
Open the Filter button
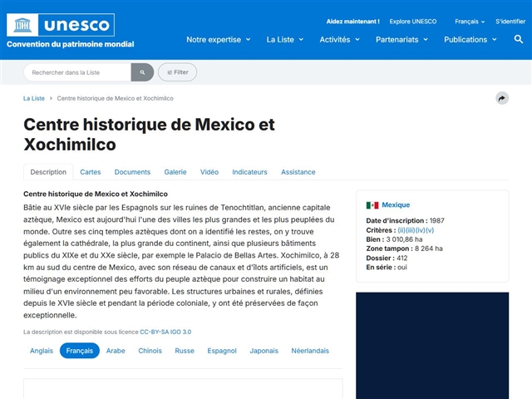177,72
